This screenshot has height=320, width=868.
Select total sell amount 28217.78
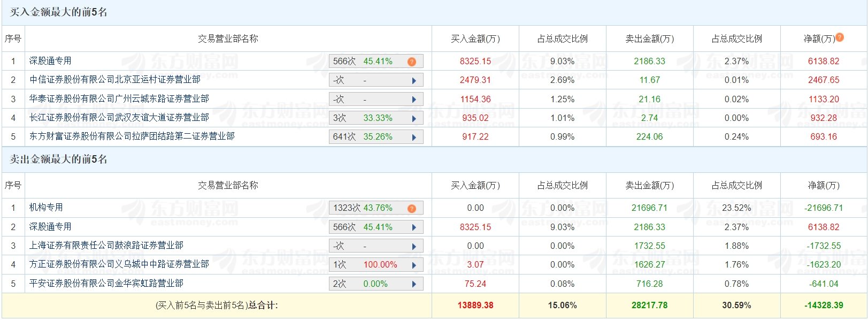(x=650, y=306)
